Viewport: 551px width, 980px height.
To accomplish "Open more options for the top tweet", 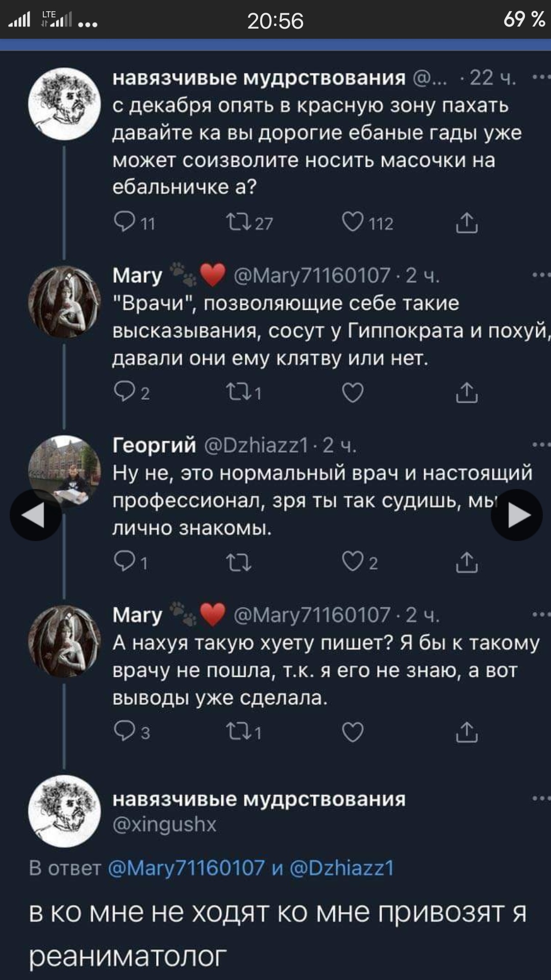I will click(541, 78).
